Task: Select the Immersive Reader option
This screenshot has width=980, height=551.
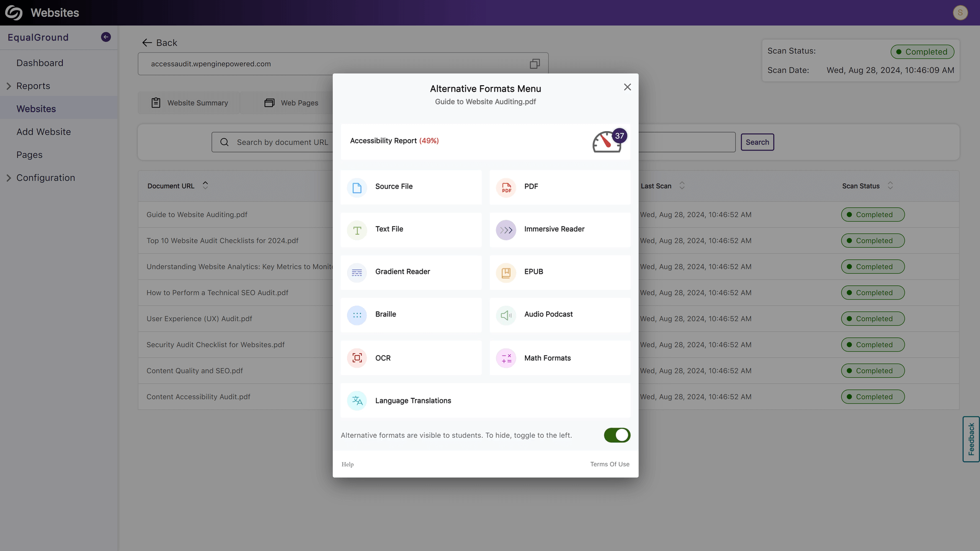Action: [559, 230]
